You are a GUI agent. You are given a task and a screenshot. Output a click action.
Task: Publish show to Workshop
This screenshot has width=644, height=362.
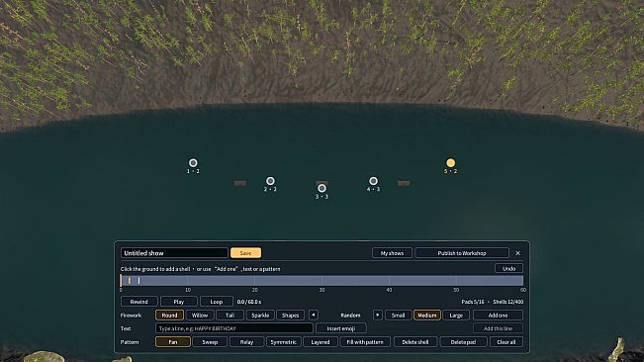[462, 253]
